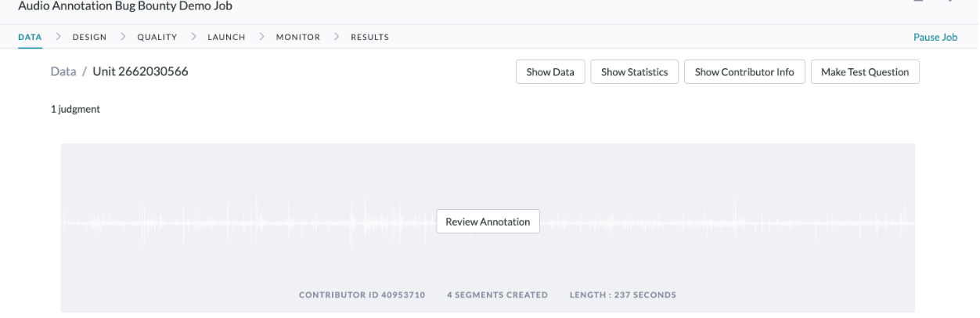Select the LAUNCH tab
The width and height of the screenshot is (980, 318).
pos(226,37)
